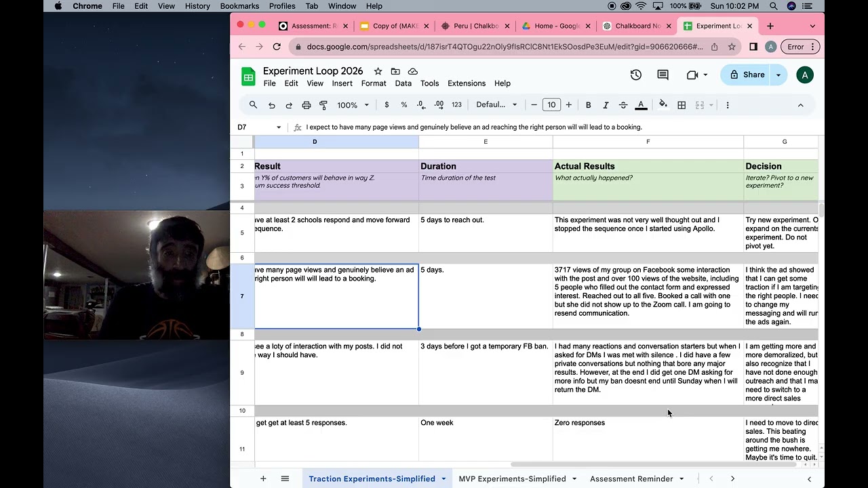Click the Merge cells icon
This screenshot has height=488, width=868.
tap(700, 105)
